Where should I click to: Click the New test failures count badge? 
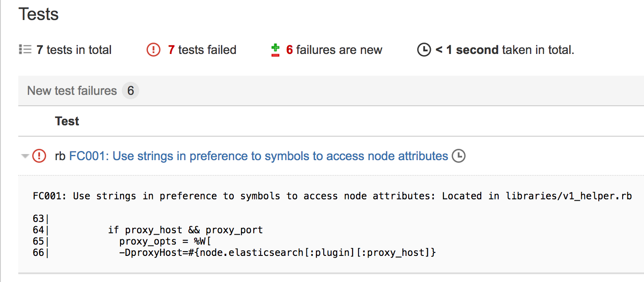(x=130, y=91)
